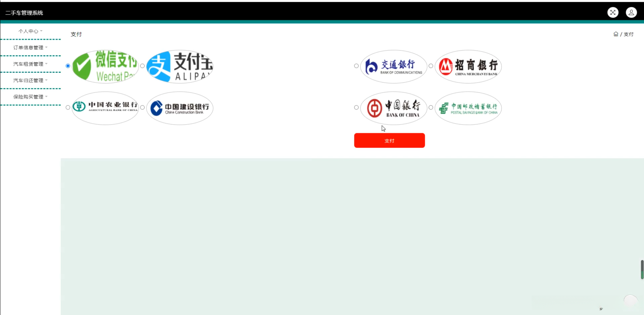Click the red 支付 pay button
Image resolution: width=644 pixels, height=315 pixels.
(x=389, y=140)
